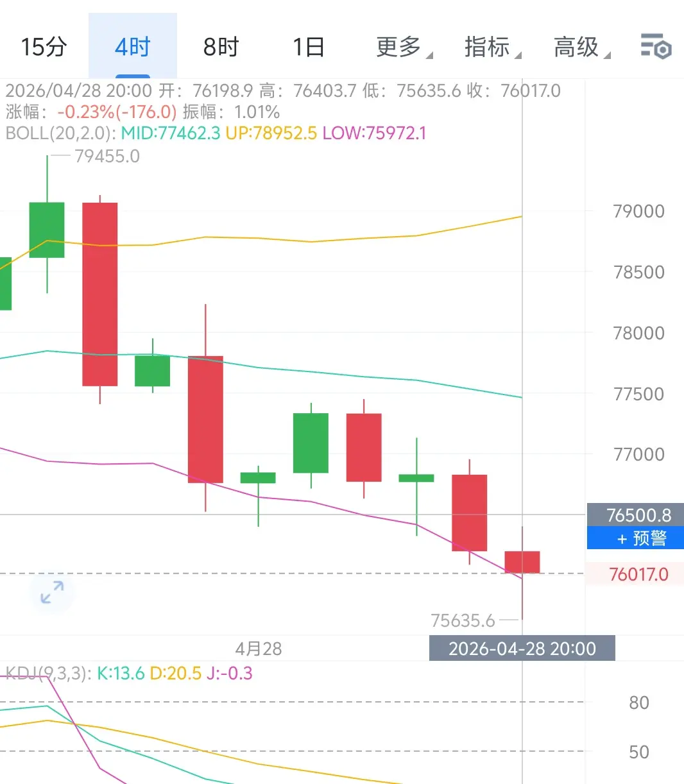
Task: Open the chart settings icon
Action: pyautogui.click(x=656, y=47)
